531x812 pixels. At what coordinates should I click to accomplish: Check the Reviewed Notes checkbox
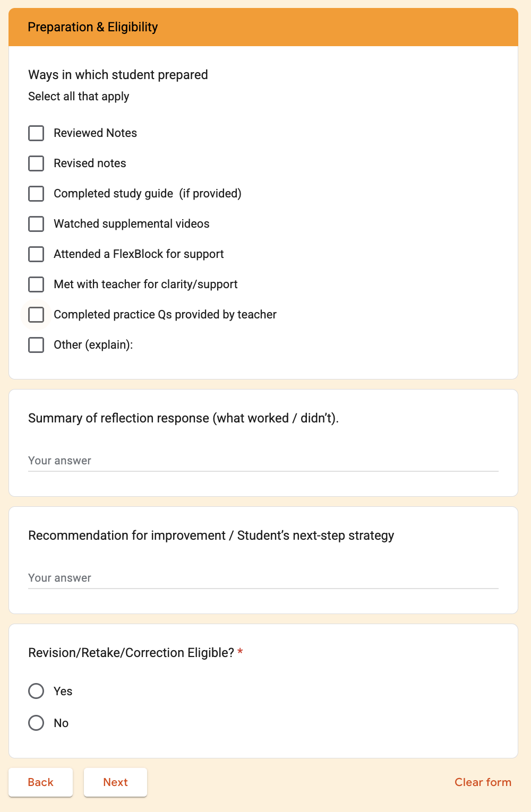[36, 133]
